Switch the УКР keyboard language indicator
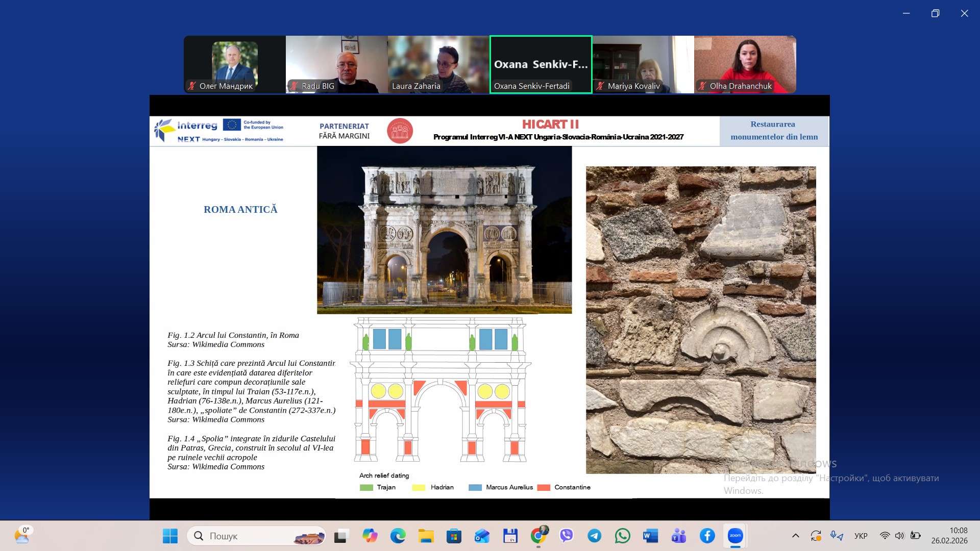The width and height of the screenshot is (980, 551). click(861, 536)
